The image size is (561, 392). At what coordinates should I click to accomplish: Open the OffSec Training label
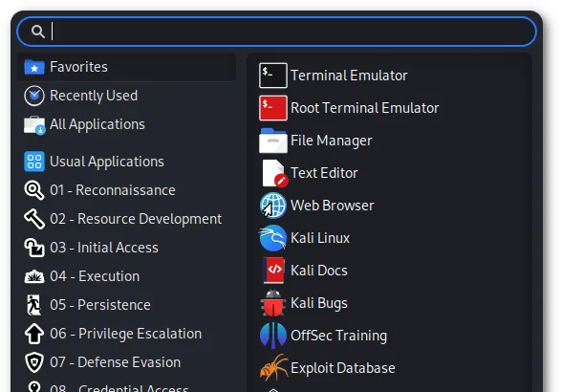click(x=339, y=336)
